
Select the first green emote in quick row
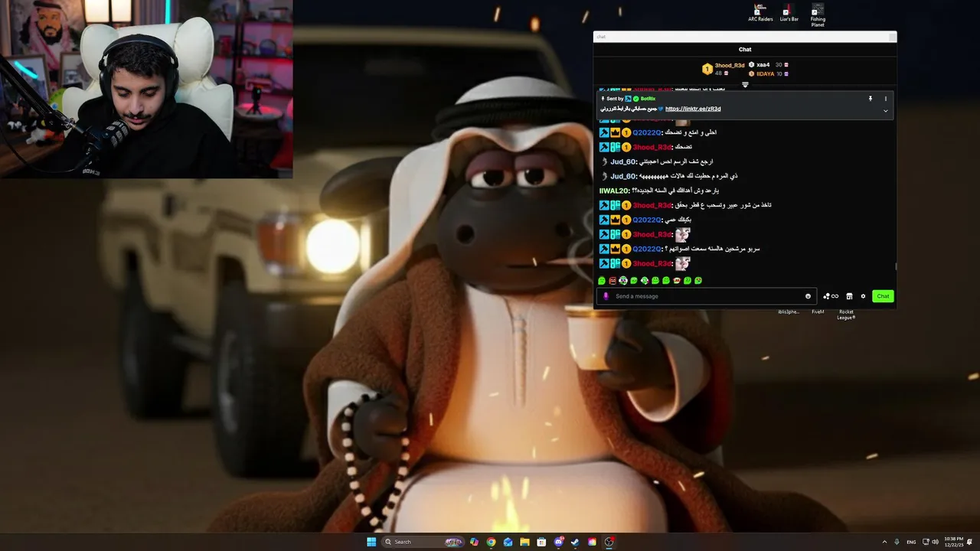[602, 281]
